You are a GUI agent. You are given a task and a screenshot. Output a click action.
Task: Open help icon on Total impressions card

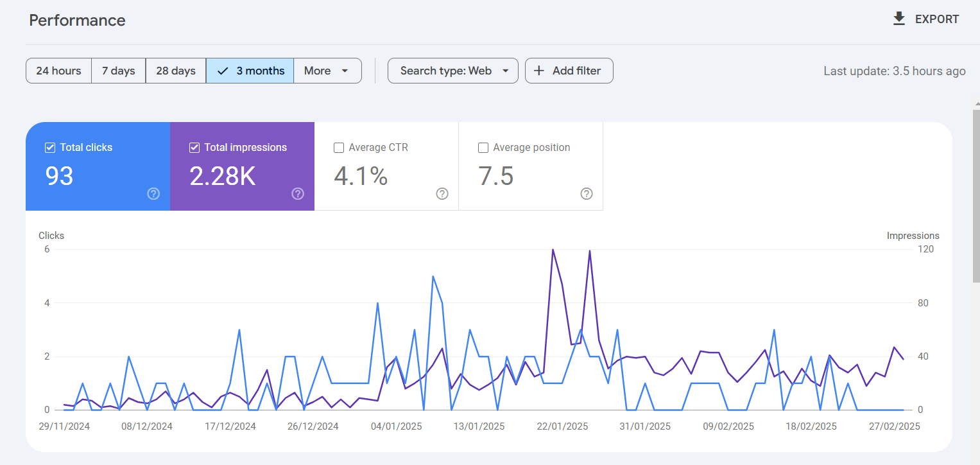coord(298,194)
